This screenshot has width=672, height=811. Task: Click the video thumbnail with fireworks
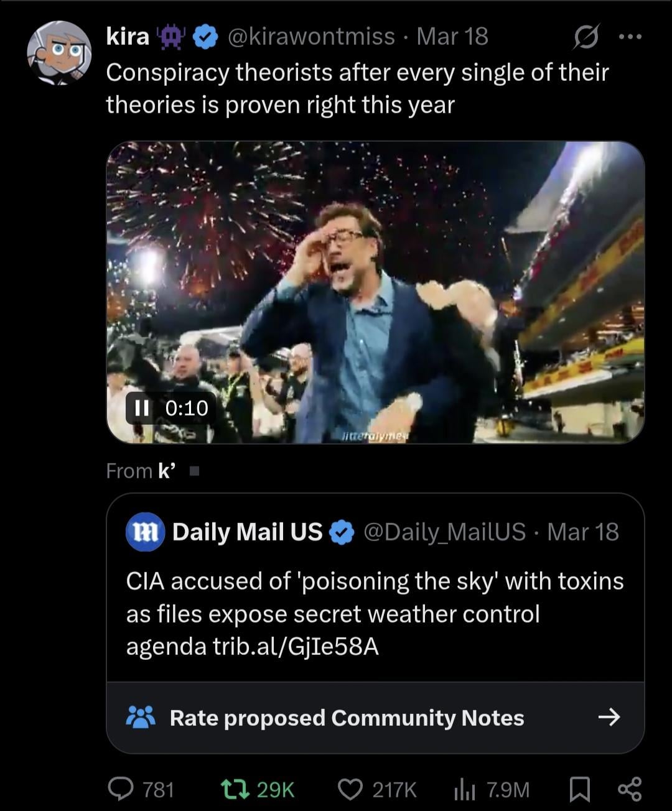coord(375,292)
